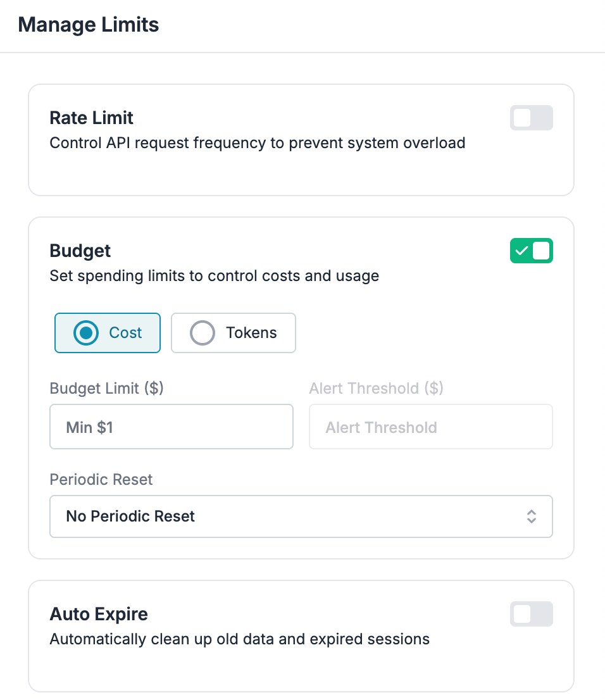This screenshot has height=700, width=605.
Task: Choose the Tokens budget type
Action: pos(233,333)
